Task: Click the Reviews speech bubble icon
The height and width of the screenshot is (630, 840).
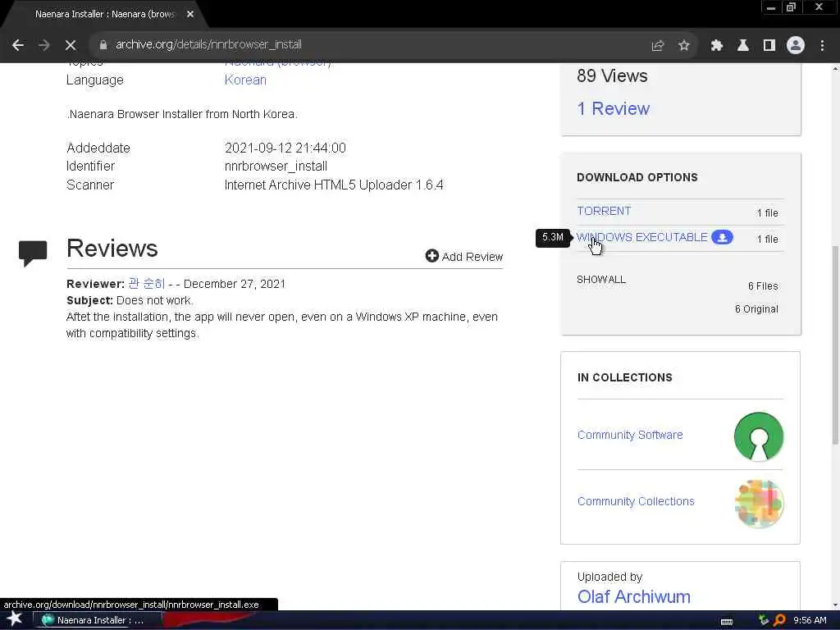Action: pyautogui.click(x=33, y=253)
